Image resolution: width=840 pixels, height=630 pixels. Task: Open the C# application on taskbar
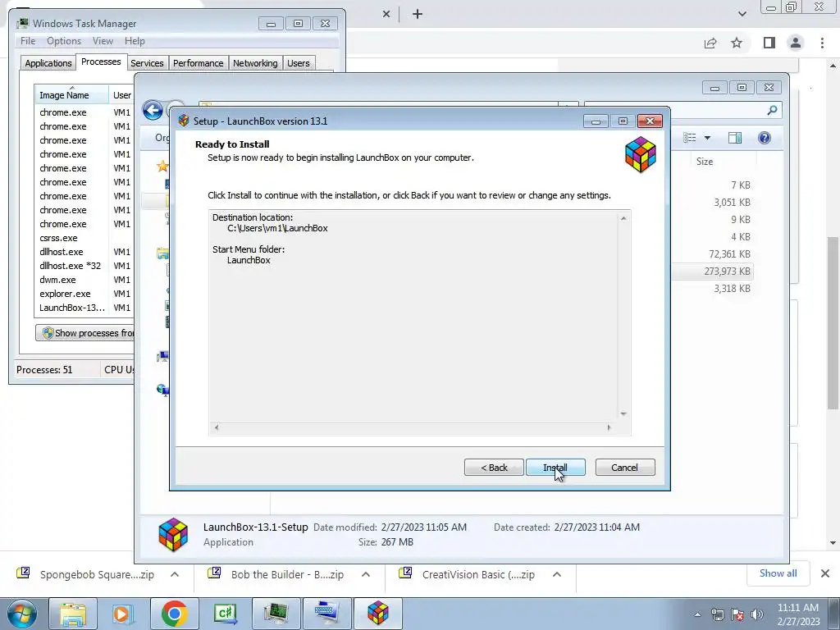click(225, 614)
